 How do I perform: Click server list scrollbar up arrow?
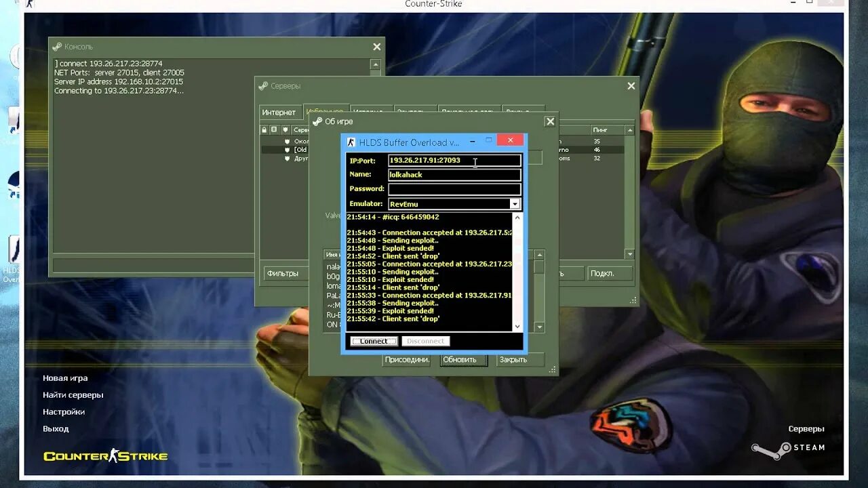[x=630, y=130]
